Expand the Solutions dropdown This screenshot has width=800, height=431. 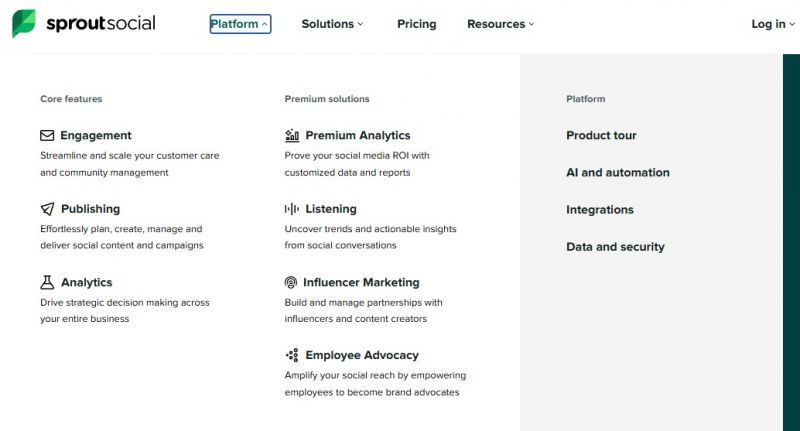(x=332, y=24)
